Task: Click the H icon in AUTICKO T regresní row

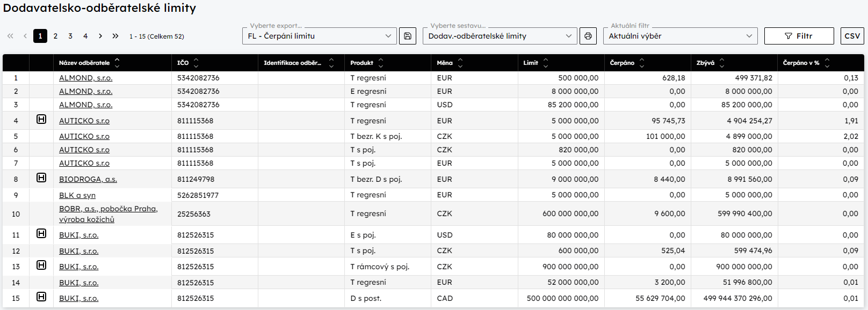Action: pos(41,119)
